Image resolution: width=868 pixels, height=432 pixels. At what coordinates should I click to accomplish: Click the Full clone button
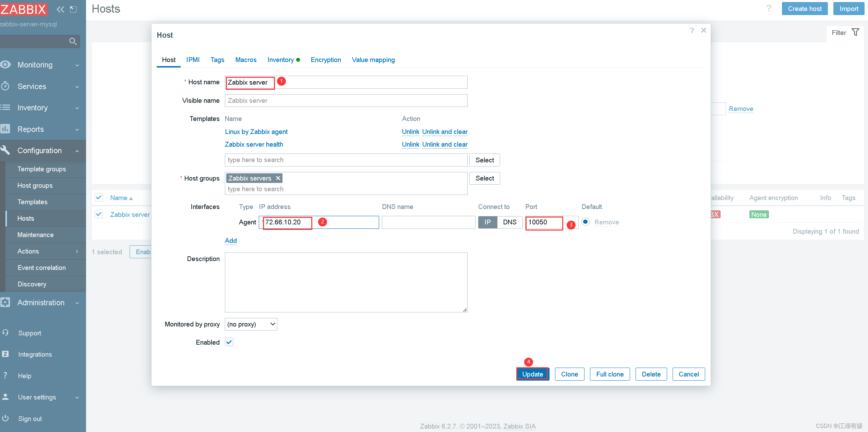[610, 374]
